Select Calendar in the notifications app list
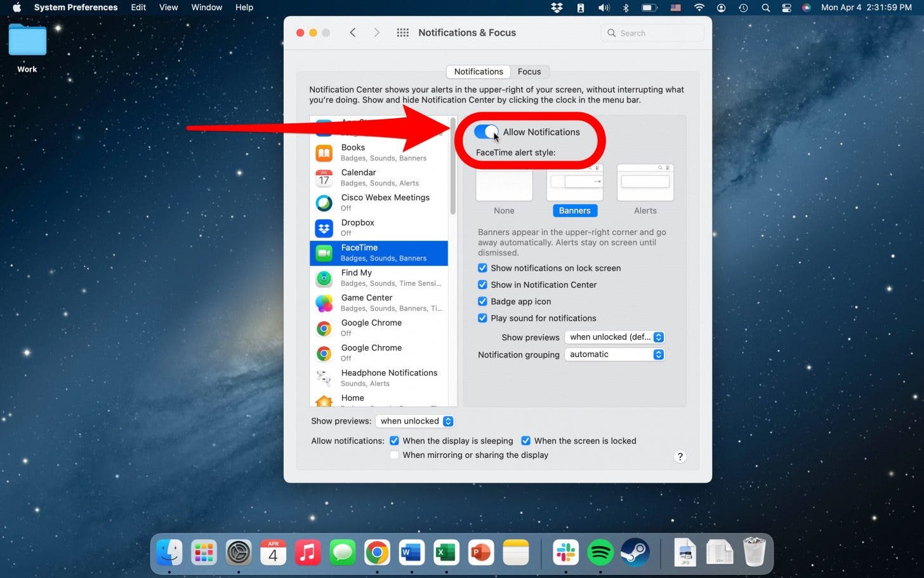The width and height of the screenshot is (924, 578). click(379, 177)
